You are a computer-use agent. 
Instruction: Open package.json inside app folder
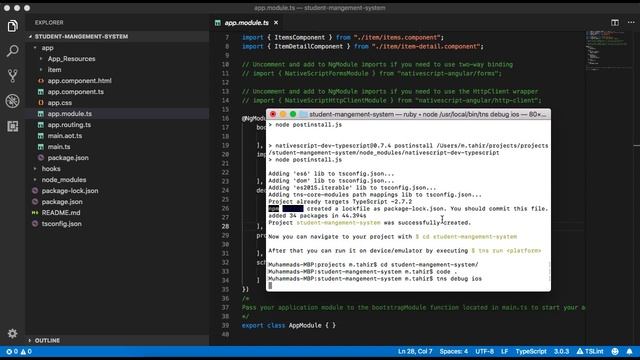68,158
